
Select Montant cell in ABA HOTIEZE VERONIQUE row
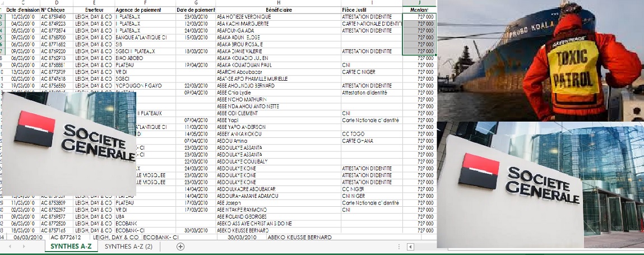pos(419,17)
